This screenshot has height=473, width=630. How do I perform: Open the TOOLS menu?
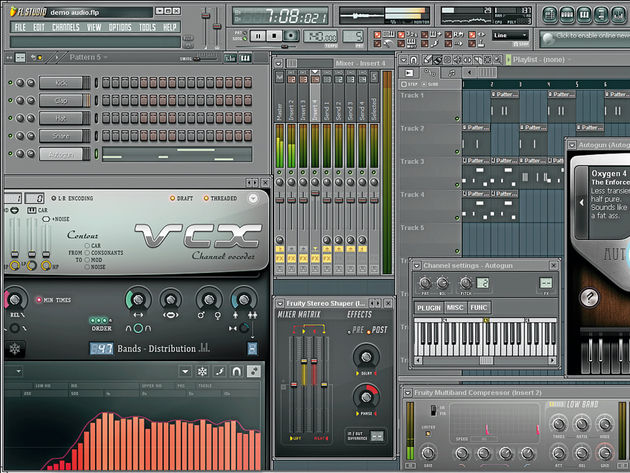click(147, 27)
